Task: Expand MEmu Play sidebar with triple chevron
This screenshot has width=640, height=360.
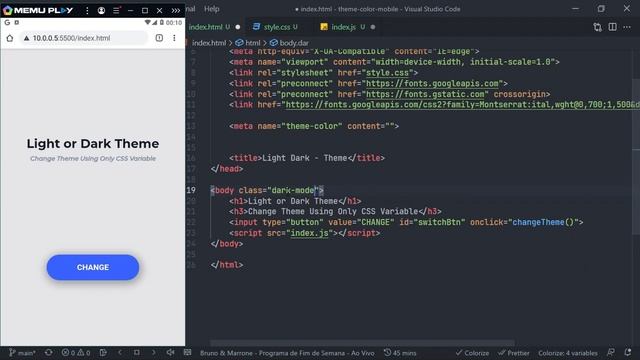Action: pyautogui.click(x=176, y=11)
